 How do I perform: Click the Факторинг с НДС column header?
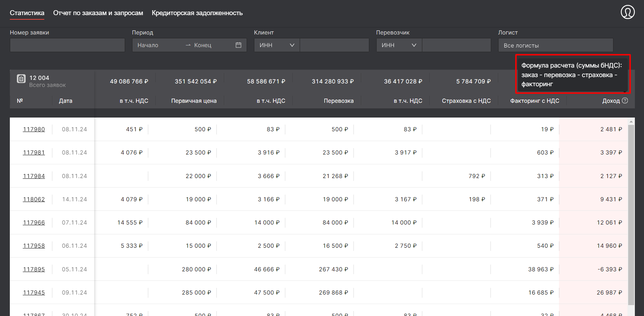[x=535, y=101]
